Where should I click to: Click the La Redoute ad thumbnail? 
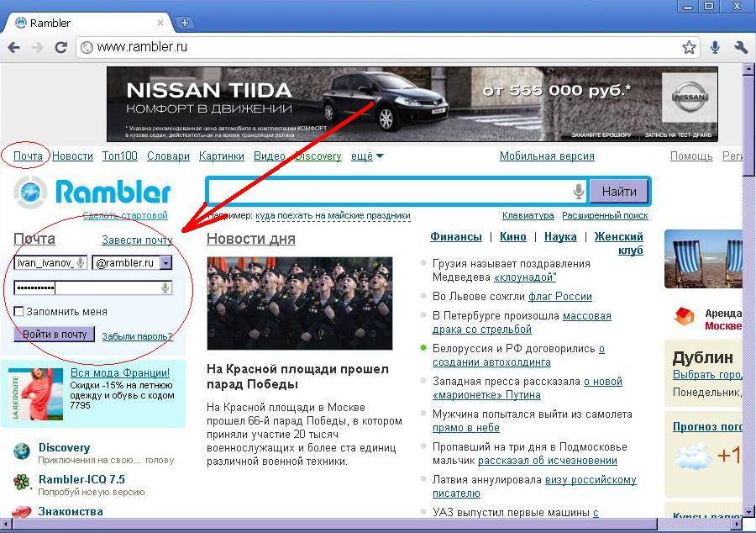click(x=36, y=394)
